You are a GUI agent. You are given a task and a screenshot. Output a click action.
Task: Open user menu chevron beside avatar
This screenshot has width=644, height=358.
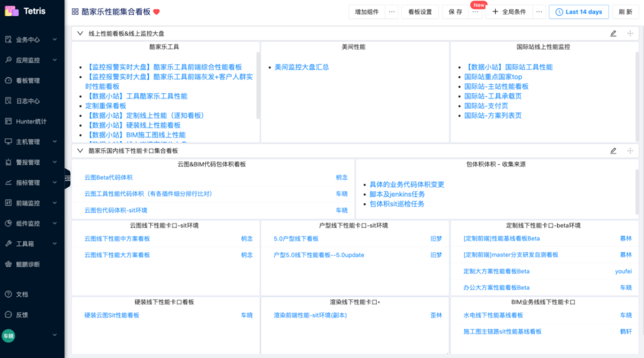point(55,335)
